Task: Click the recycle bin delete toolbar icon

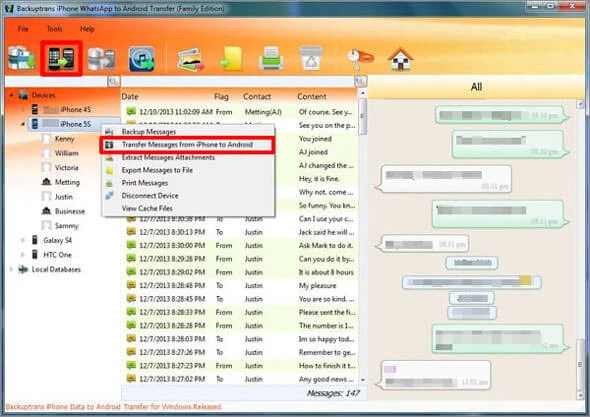Action: 311,58
